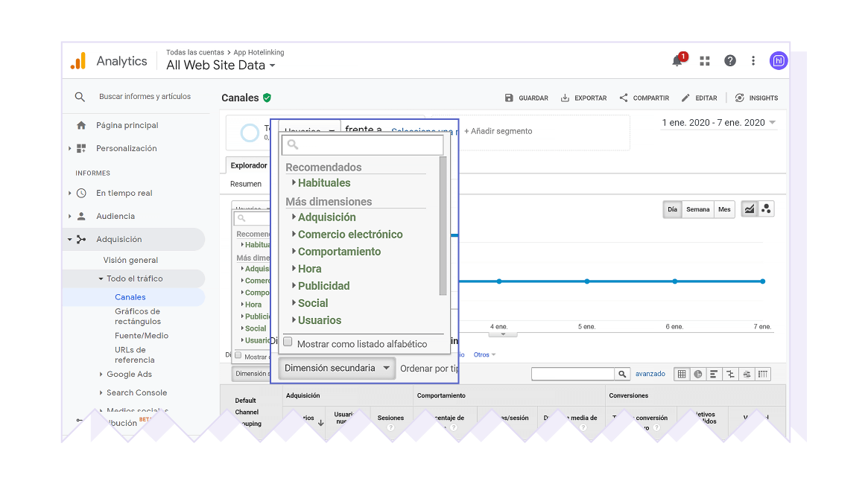Open the All Web Site Data dropdown
Screen dimensions: 868x484
coord(221,66)
